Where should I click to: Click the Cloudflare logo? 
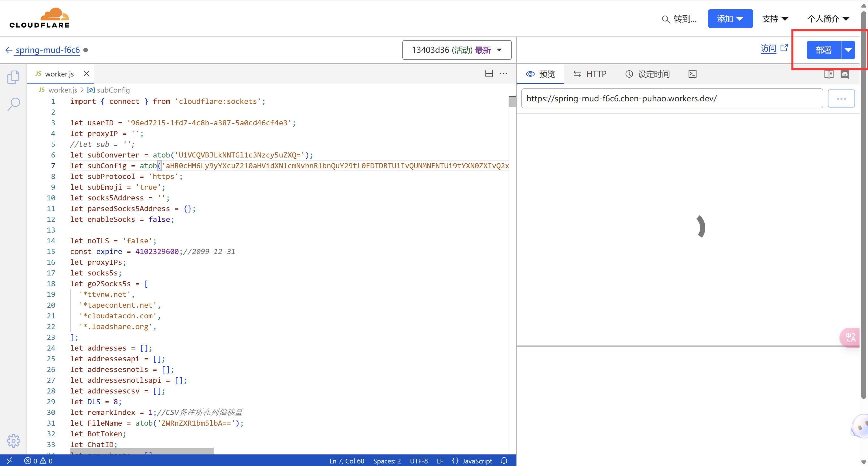point(40,18)
